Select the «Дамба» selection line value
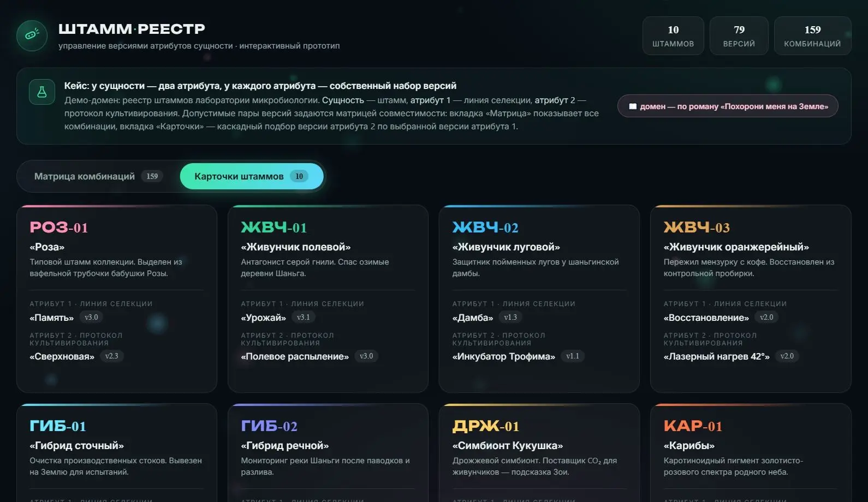 [x=473, y=318]
